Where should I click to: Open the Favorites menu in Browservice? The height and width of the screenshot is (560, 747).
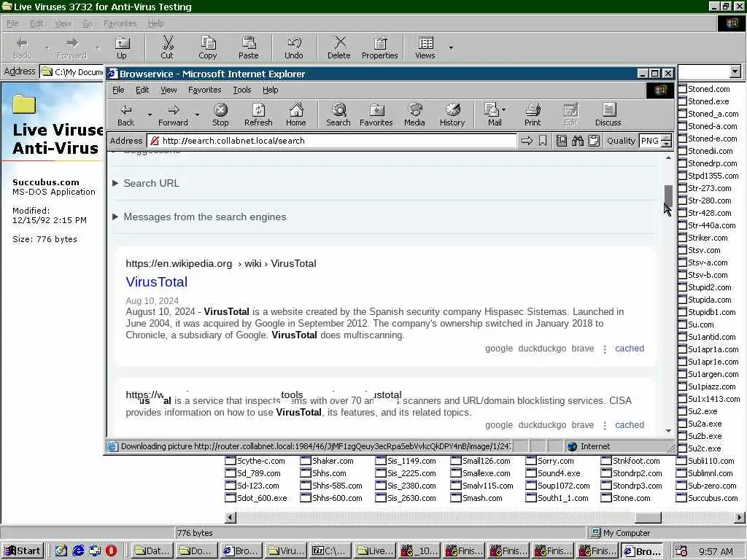tap(204, 90)
